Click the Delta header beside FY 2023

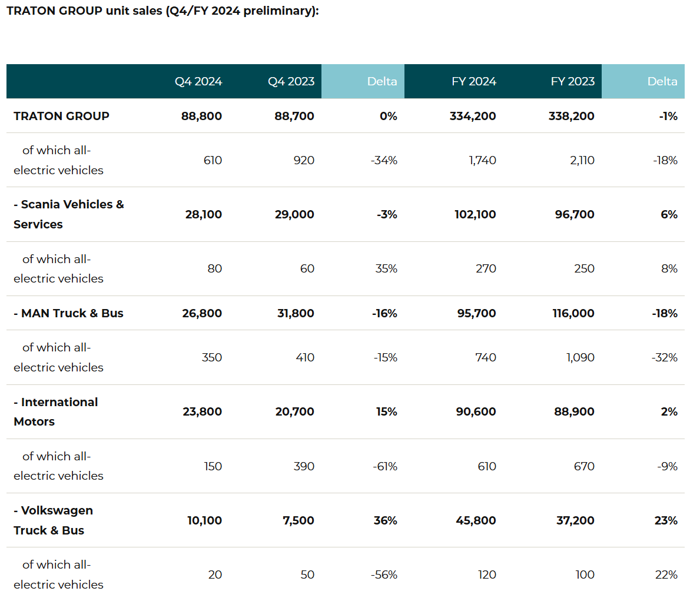click(662, 81)
